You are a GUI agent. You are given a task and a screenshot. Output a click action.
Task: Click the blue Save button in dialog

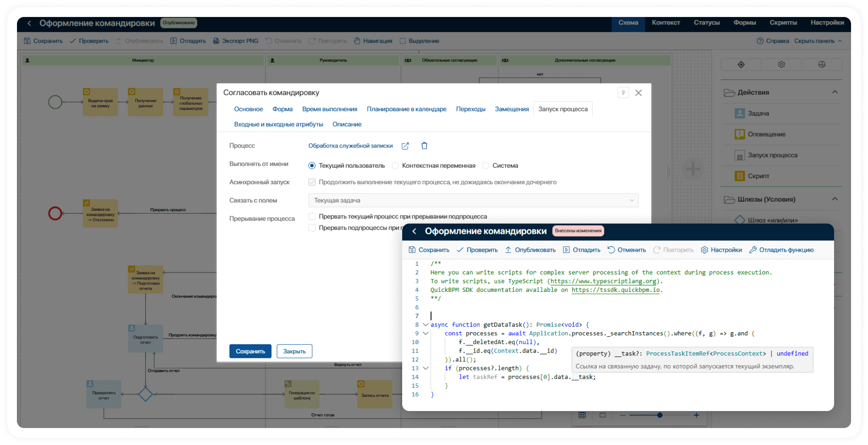(x=250, y=351)
